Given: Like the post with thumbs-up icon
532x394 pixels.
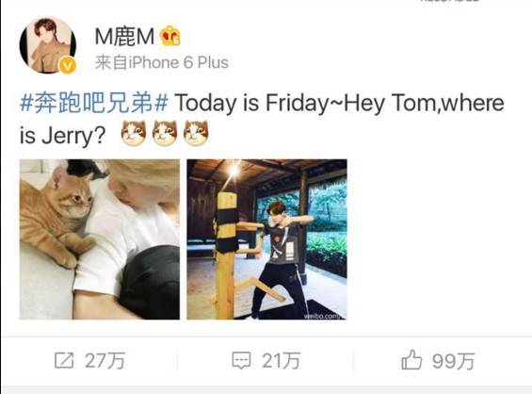Looking at the screenshot, I should tap(411, 359).
